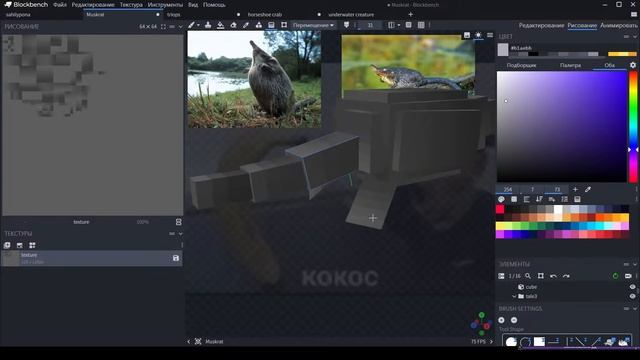Collapse the Brush Settings panel chevron
Image resolution: width=640 pixels, height=360 pixels.
click(635, 309)
